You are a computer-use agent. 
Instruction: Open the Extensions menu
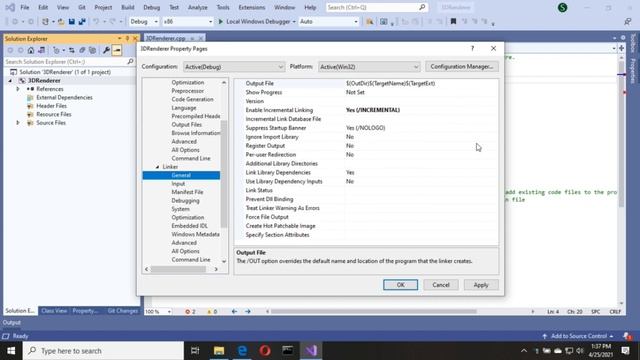point(251,7)
